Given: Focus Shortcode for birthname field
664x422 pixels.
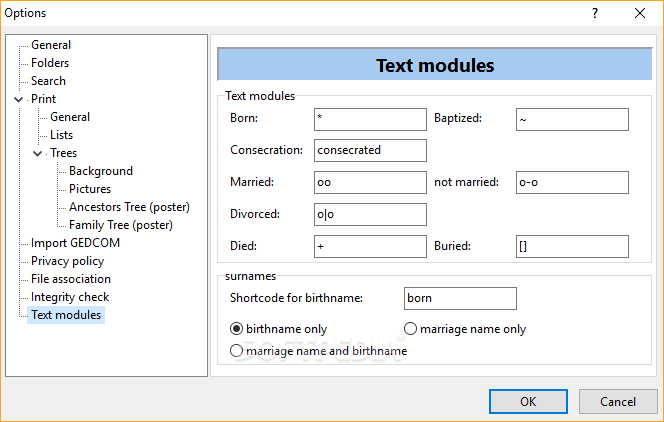Looking at the screenshot, I should tap(460, 298).
